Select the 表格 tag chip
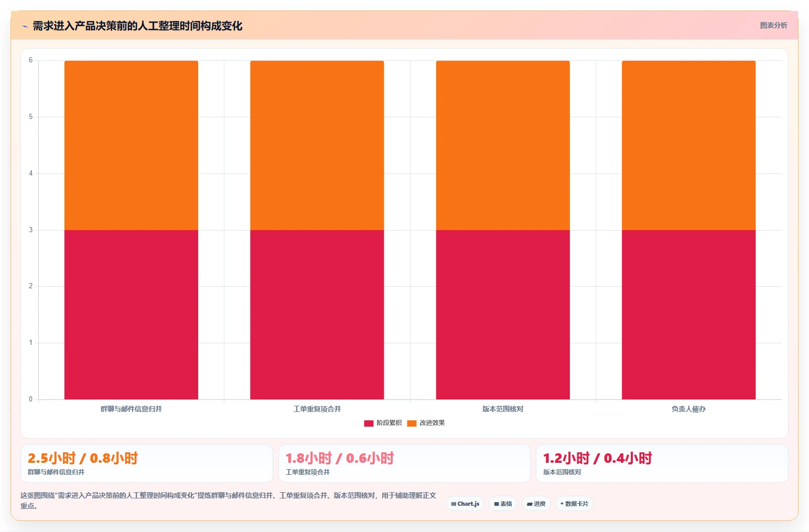Image resolution: width=809 pixels, height=532 pixels. (503, 504)
